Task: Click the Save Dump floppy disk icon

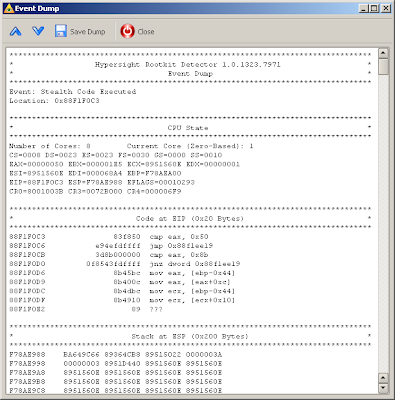Action: pyautogui.click(x=60, y=31)
